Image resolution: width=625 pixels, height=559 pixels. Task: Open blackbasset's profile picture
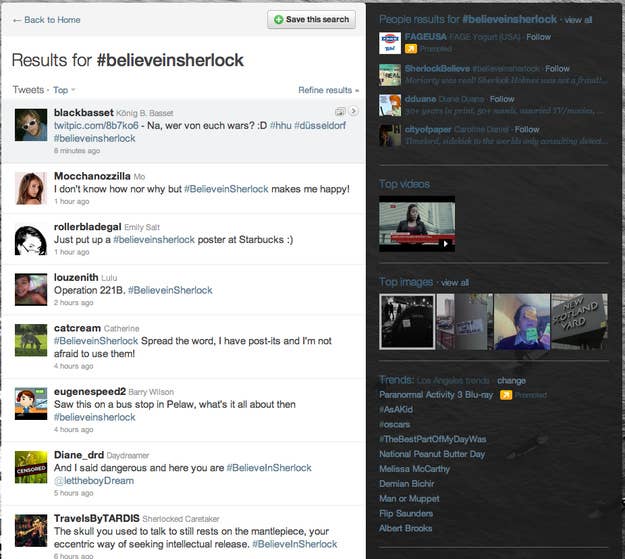tap(31, 125)
